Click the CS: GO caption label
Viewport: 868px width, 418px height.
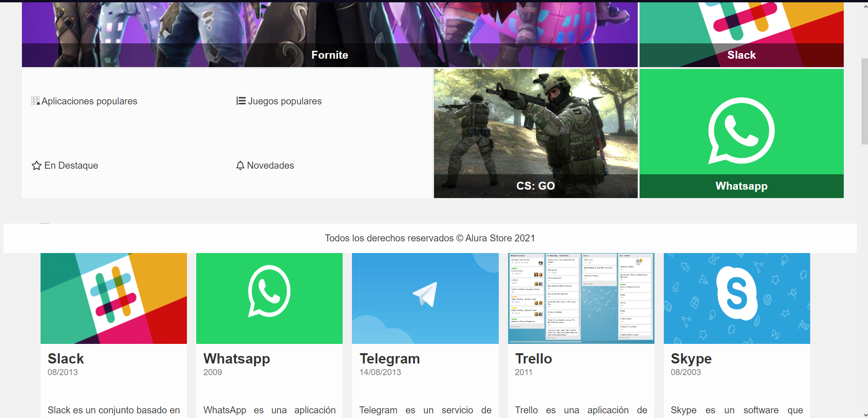click(x=536, y=186)
